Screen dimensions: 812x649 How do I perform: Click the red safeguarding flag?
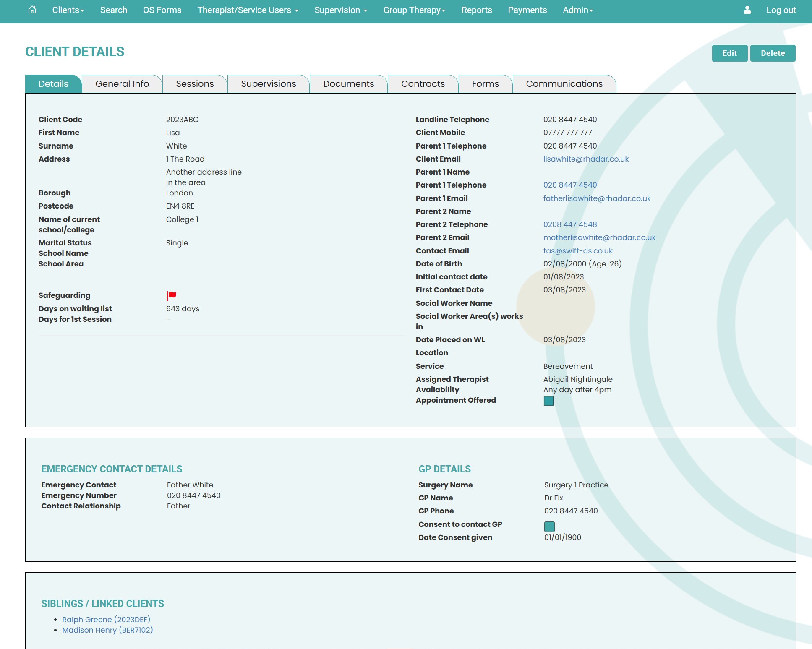[172, 296]
